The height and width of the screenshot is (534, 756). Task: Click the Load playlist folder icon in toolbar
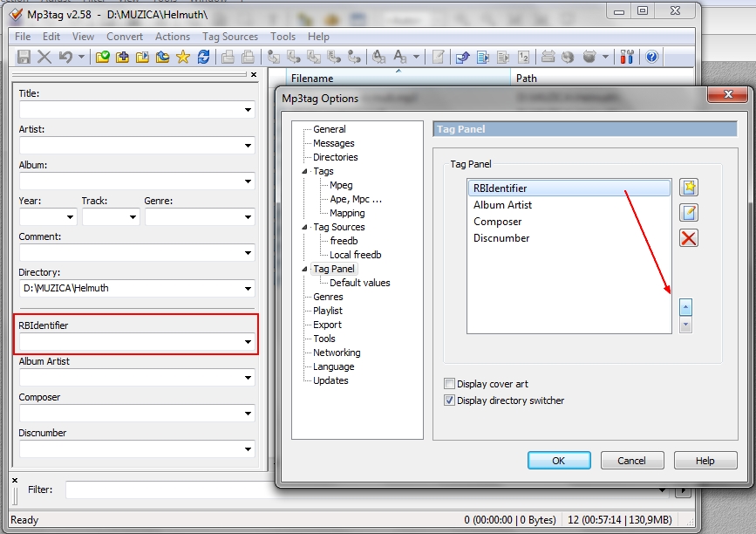click(x=143, y=57)
